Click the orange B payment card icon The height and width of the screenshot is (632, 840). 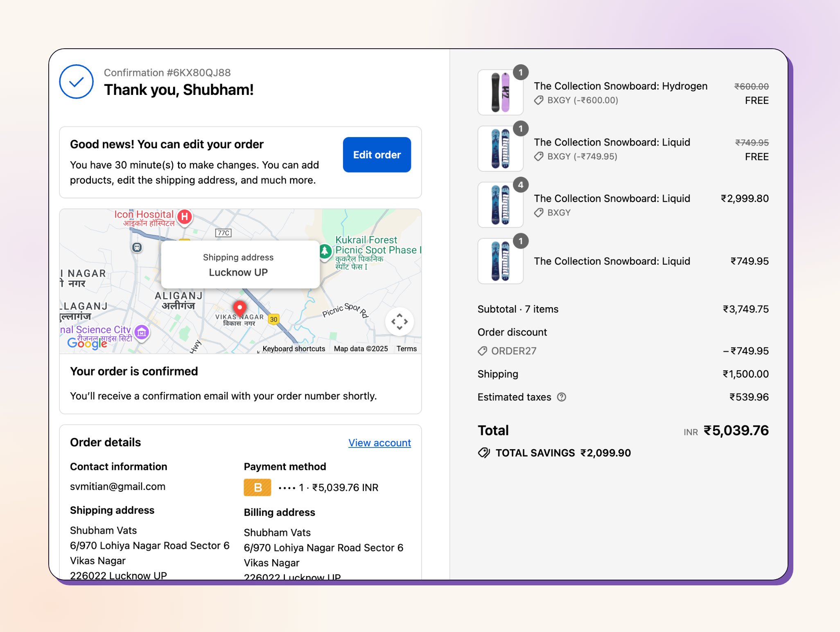point(257,487)
